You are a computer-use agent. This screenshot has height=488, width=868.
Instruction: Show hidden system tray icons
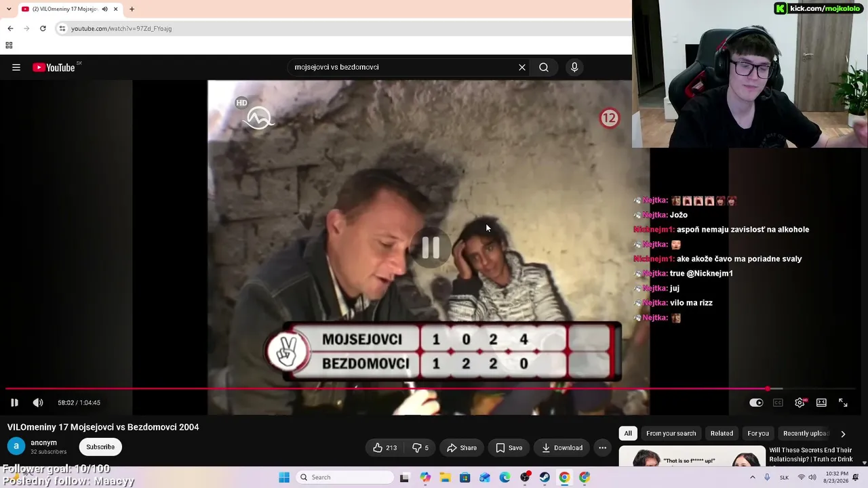(752, 477)
